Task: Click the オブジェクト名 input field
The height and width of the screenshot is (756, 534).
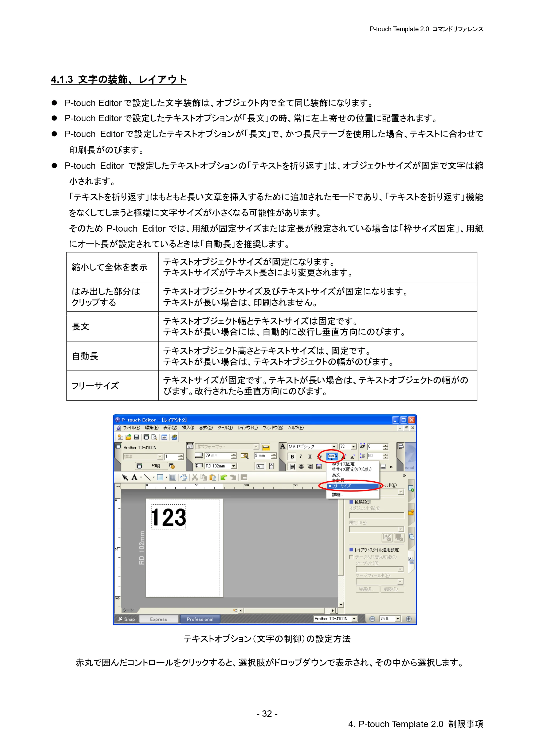Action: point(377,515)
